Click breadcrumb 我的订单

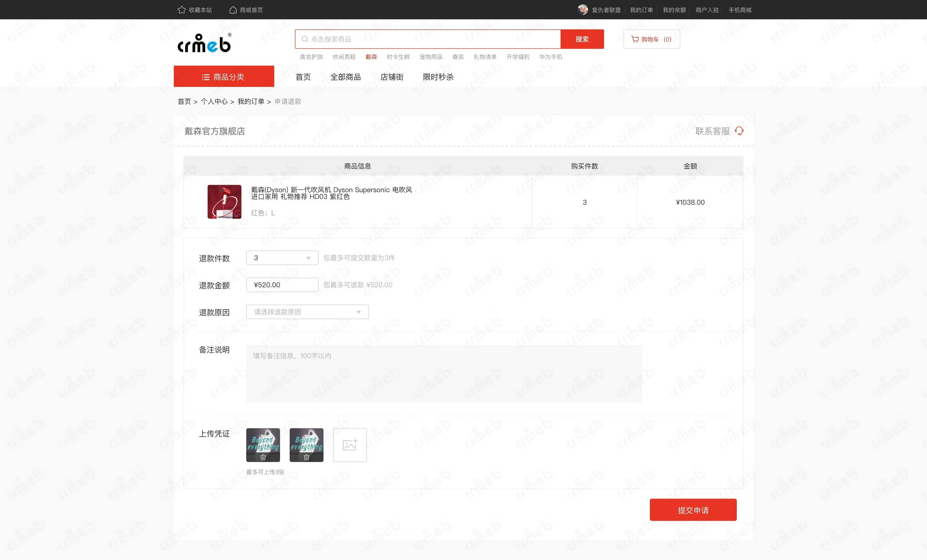[x=250, y=102]
